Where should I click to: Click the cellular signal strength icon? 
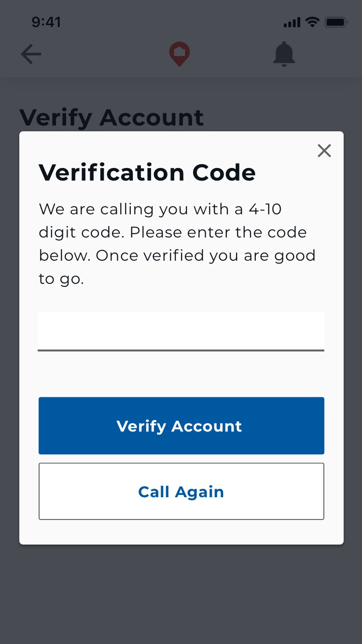tap(292, 22)
